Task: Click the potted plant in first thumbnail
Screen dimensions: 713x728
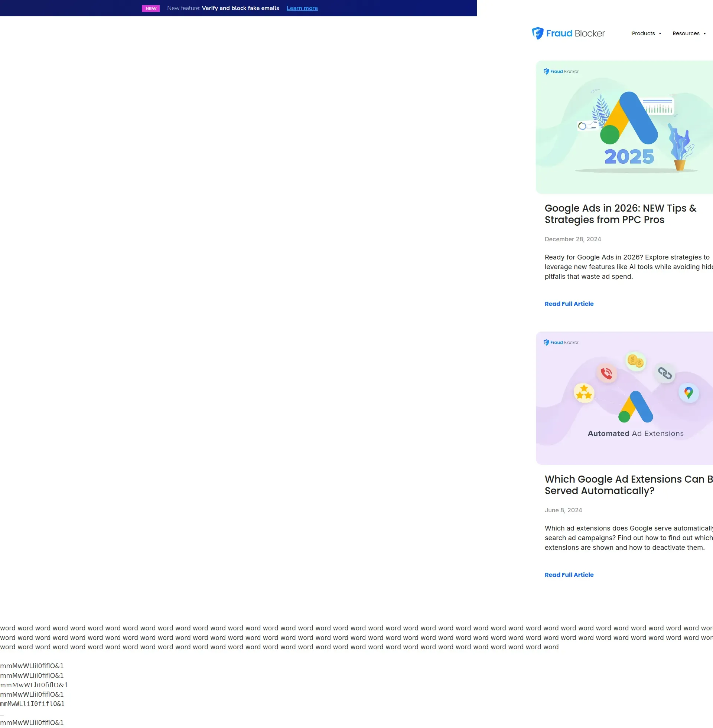Action: (680, 150)
